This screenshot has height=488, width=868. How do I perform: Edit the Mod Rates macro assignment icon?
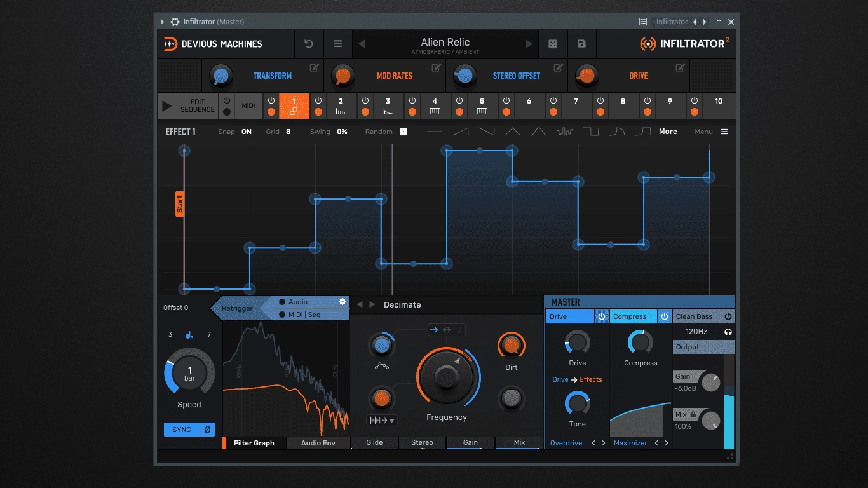point(436,67)
